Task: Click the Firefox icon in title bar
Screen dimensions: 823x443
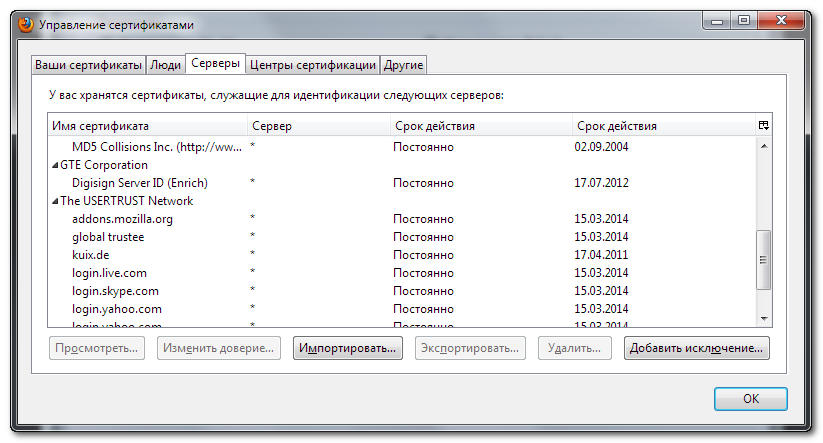Action: 26,24
